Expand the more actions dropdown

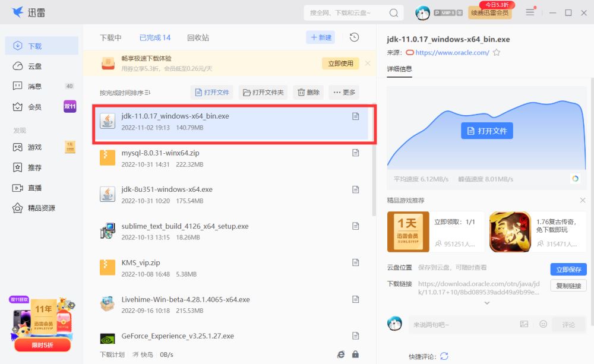point(344,92)
